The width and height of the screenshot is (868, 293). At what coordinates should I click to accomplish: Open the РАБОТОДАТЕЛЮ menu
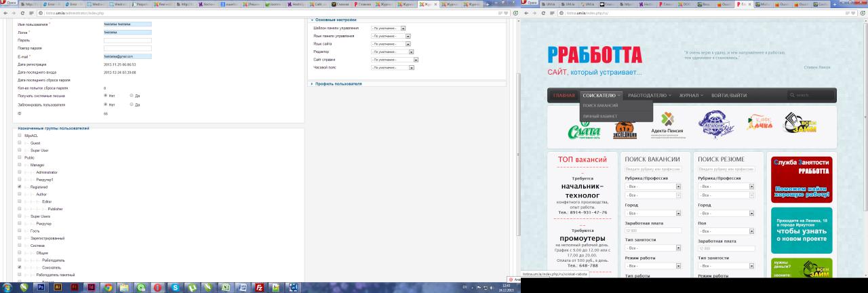coord(649,96)
